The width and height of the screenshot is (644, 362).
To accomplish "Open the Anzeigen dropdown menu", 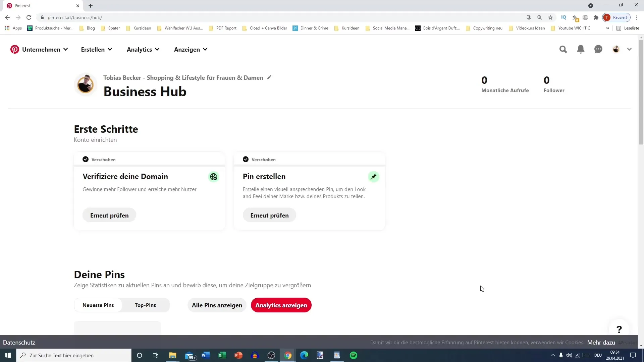I will pos(191,50).
